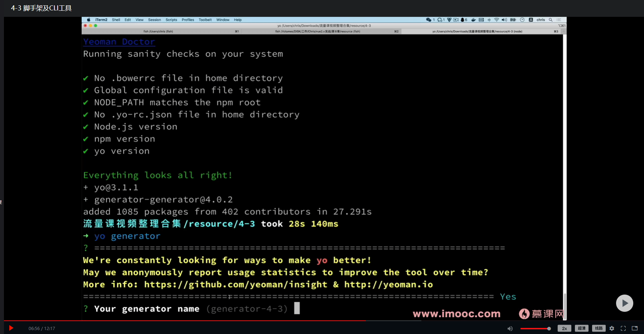The image size is (644, 334).
Task: Open the Edit menu
Action: [x=128, y=20]
